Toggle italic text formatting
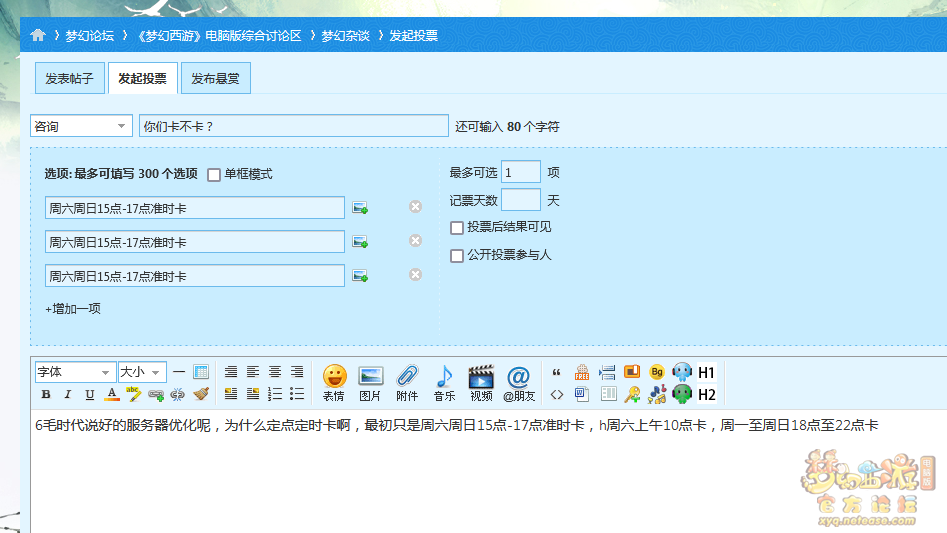Image resolution: width=947 pixels, height=533 pixels. click(x=68, y=394)
